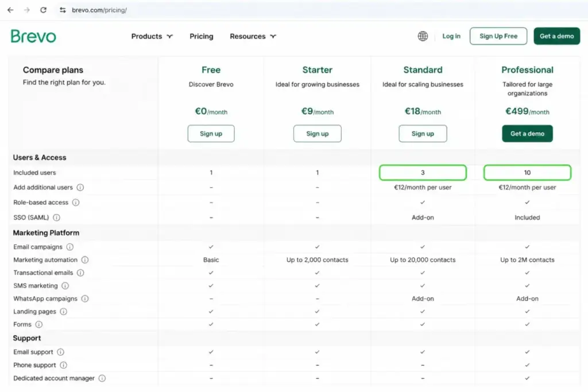
Task: Click the 'Users & Access' section header
Action: (40, 157)
